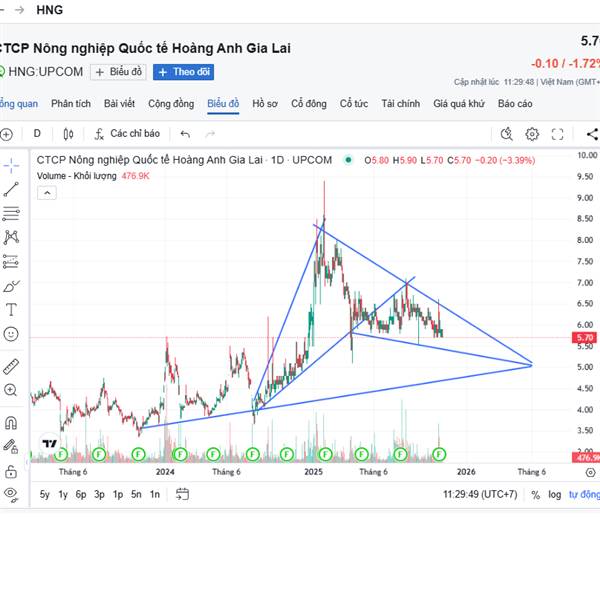Set chart range to 1n
Image resolution: width=600 pixels, height=600 pixels.
pyautogui.click(x=155, y=494)
